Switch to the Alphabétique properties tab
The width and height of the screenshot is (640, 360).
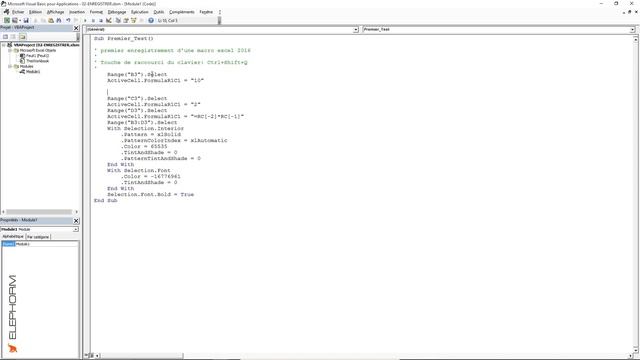pos(13,237)
